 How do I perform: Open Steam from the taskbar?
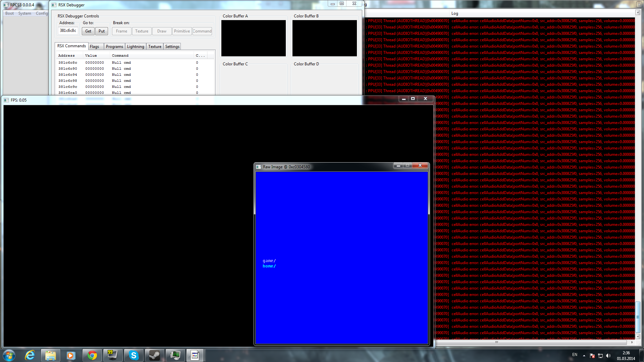[x=154, y=355]
